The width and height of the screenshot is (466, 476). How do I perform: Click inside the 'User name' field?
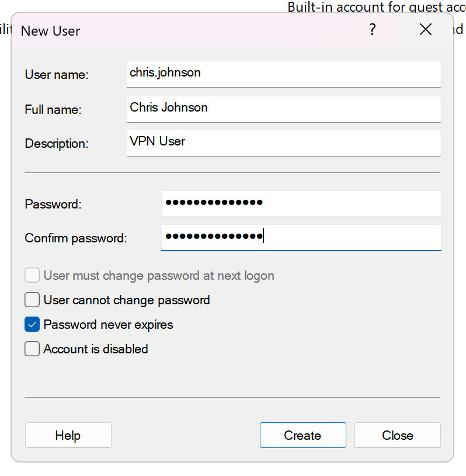(283, 74)
